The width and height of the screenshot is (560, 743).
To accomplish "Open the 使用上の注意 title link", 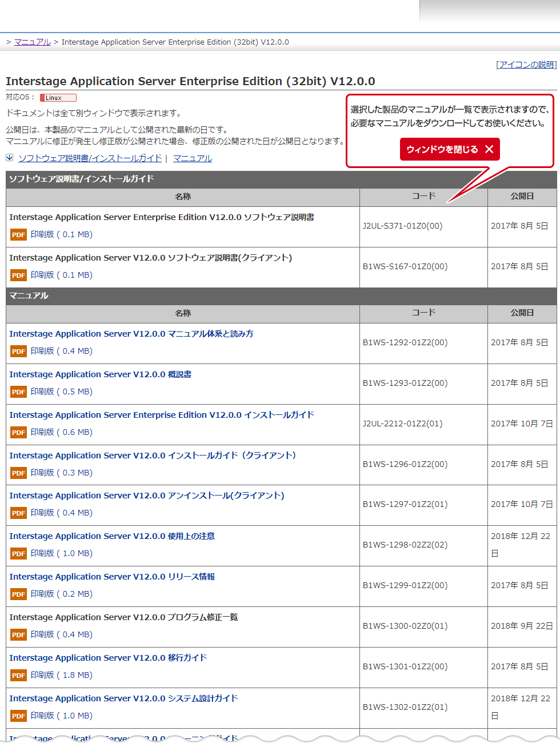I will coord(112,536).
